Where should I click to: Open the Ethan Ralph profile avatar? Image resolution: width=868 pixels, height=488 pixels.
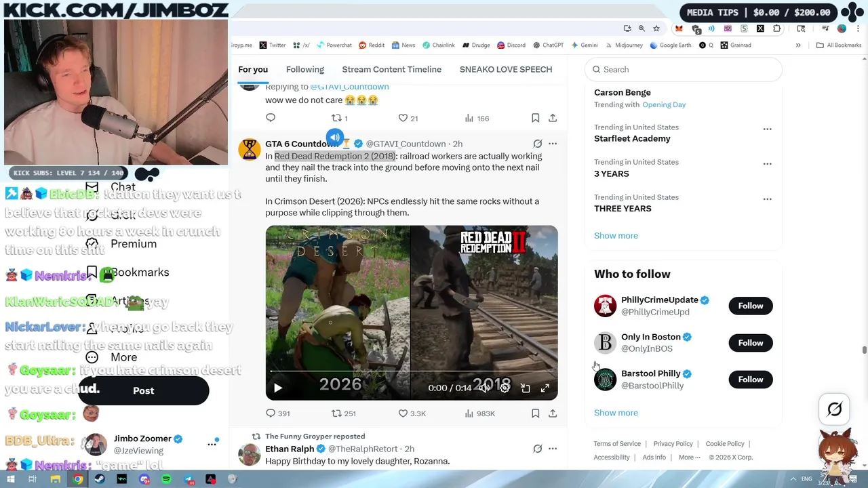(x=249, y=454)
